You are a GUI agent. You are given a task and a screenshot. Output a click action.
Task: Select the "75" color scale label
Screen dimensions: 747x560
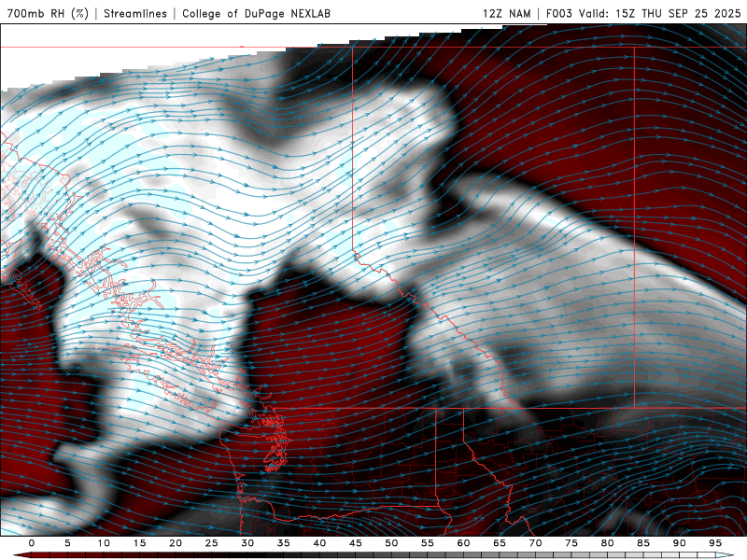pos(571,543)
